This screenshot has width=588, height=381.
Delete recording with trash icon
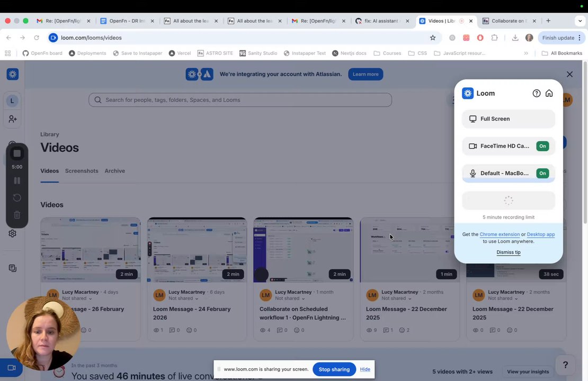coord(17,215)
